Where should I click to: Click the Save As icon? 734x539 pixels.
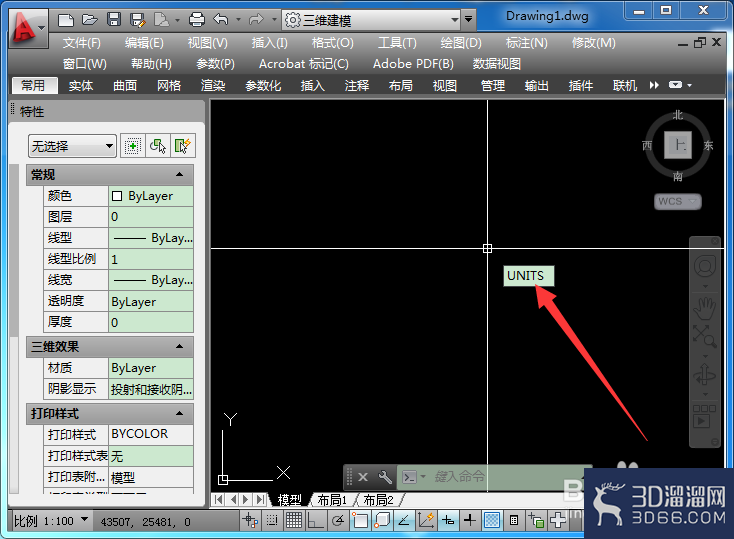pyautogui.click(x=138, y=20)
